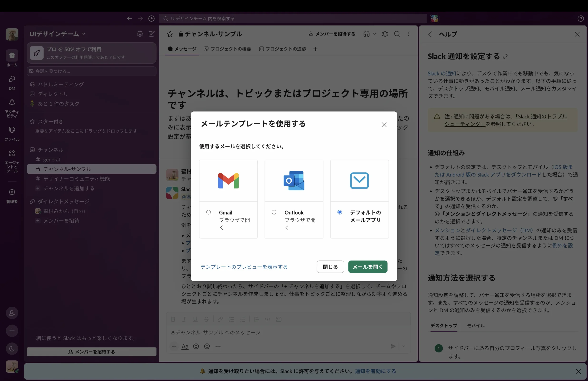Open 蜜柑みかん (自分) direct message

click(x=91, y=211)
